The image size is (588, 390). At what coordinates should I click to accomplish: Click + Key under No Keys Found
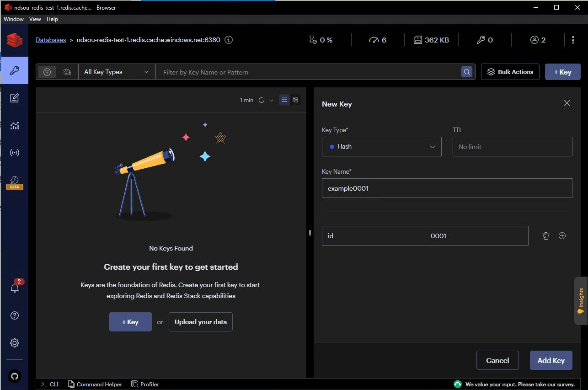pyautogui.click(x=130, y=322)
